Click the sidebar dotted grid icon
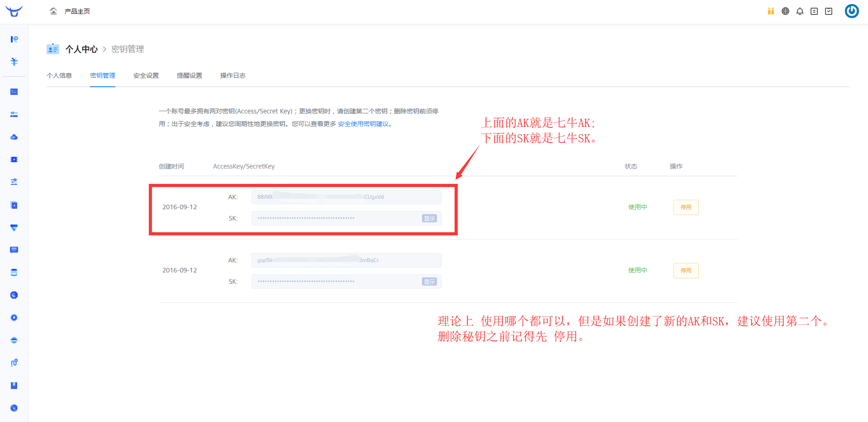 14,92
